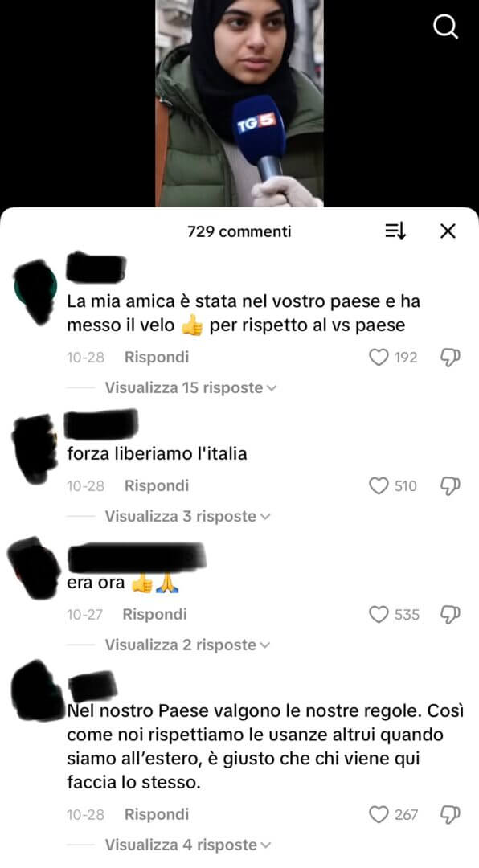Screen dimensions: 479x868
Task: Expand Visualizza 15 risposte
Action: (190, 387)
